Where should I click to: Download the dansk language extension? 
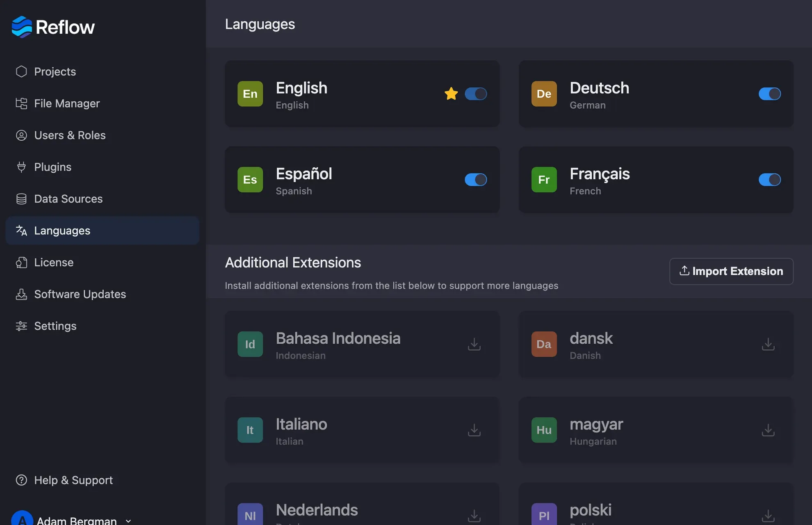768,344
